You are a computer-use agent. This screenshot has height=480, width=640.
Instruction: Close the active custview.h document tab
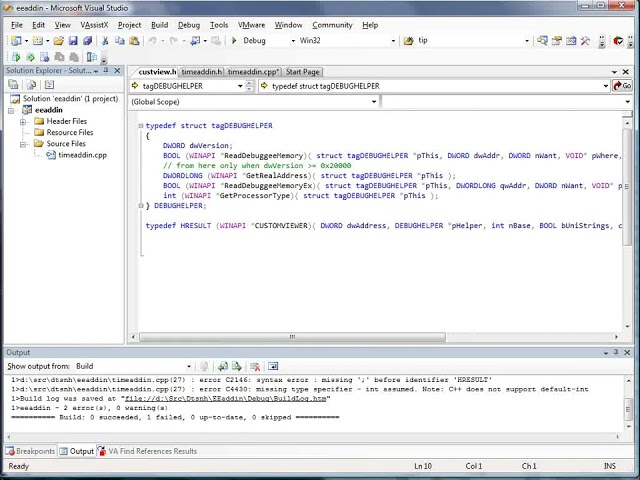click(x=626, y=72)
